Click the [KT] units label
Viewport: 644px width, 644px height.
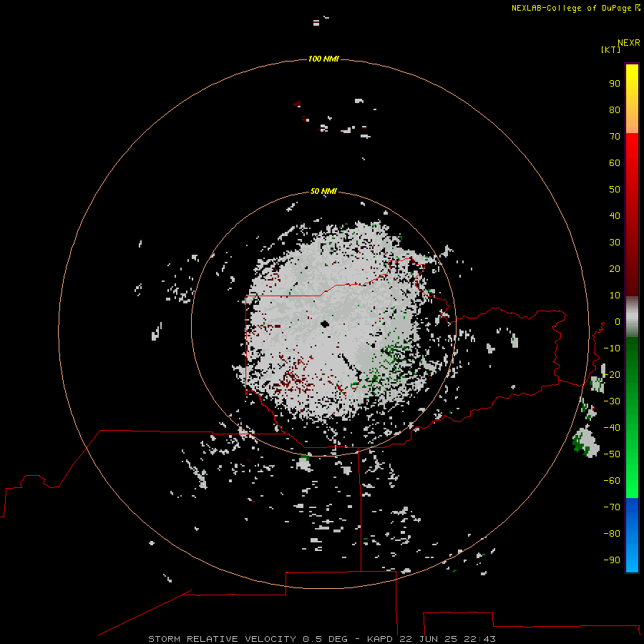(x=610, y=49)
